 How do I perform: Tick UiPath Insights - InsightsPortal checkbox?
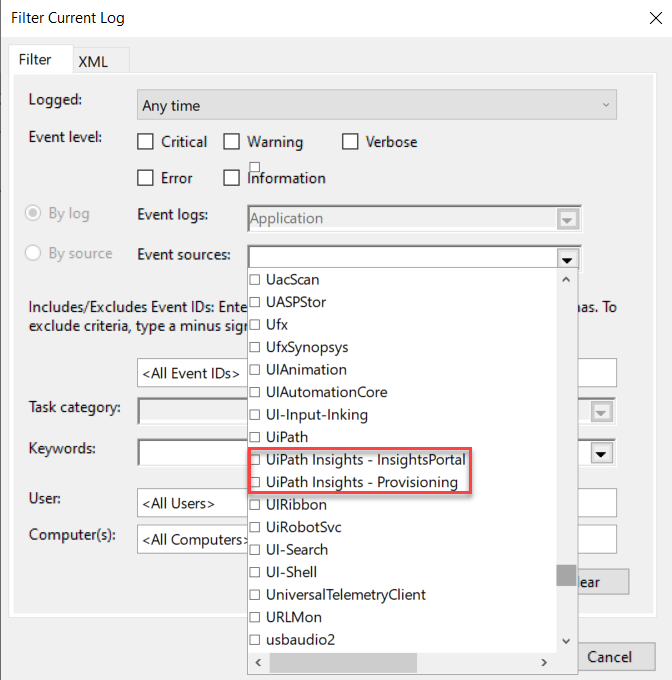(255, 460)
